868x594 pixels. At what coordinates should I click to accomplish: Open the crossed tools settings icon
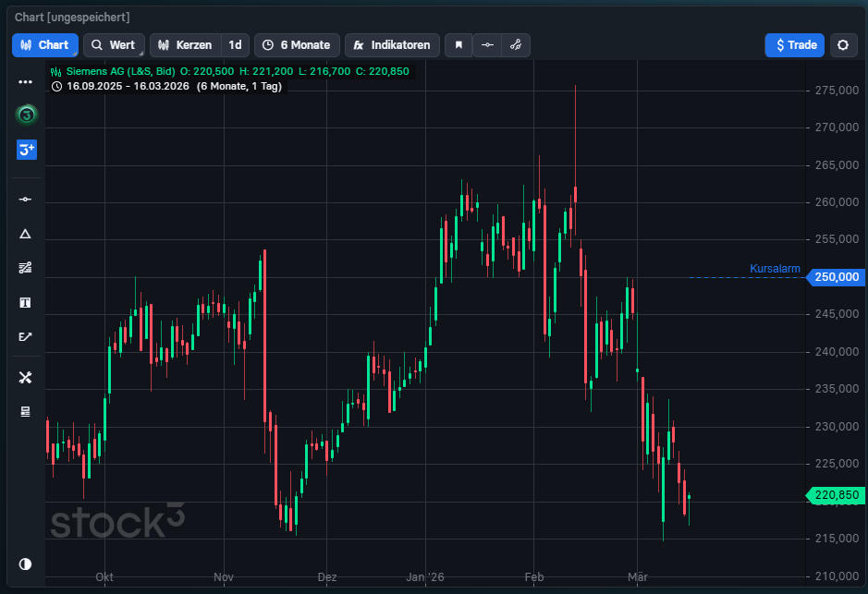26,377
